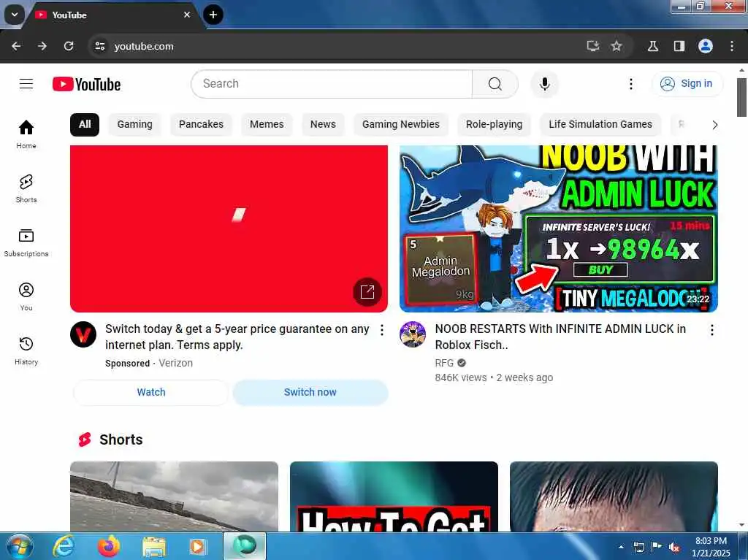The image size is (748, 560).
Task: Click the Switch now button
Action: coord(310,392)
